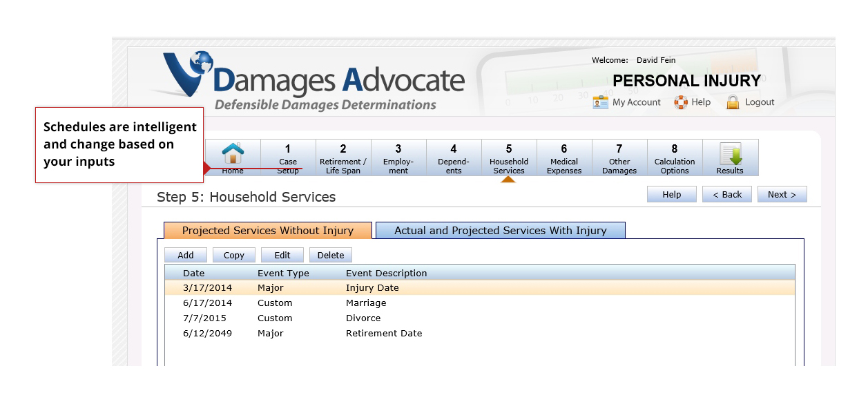This screenshot has height=402, width=868.
Task: Select the Divorce event row
Action: 479,318
